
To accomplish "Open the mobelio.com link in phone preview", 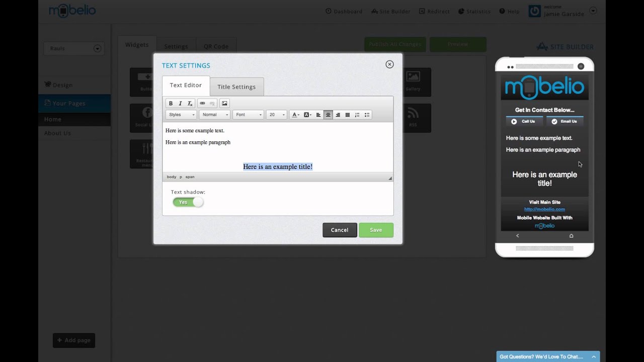I will click(x=544, y=209).
